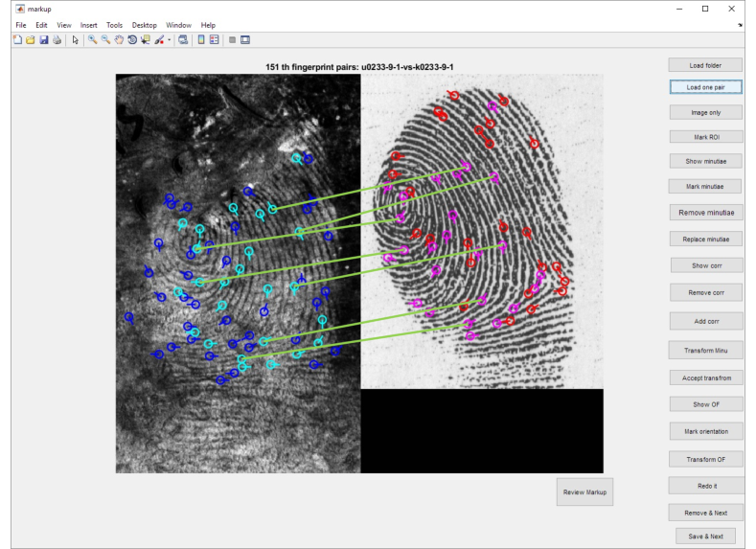Activate the Zoom In magnifier tool

[92, 39]
